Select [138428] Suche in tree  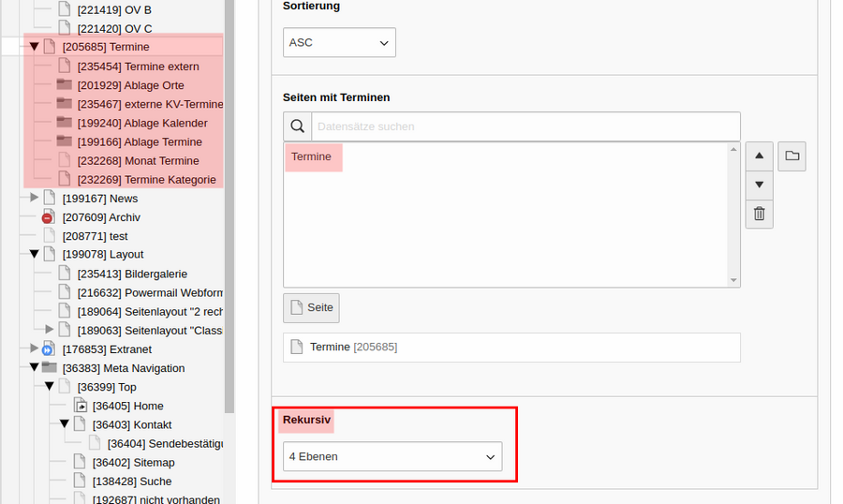tap(132, 482)
